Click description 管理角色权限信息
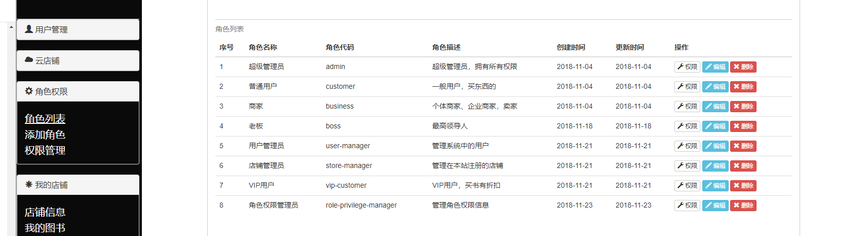Screen dimensions: 868x236 tap(461, 205)
